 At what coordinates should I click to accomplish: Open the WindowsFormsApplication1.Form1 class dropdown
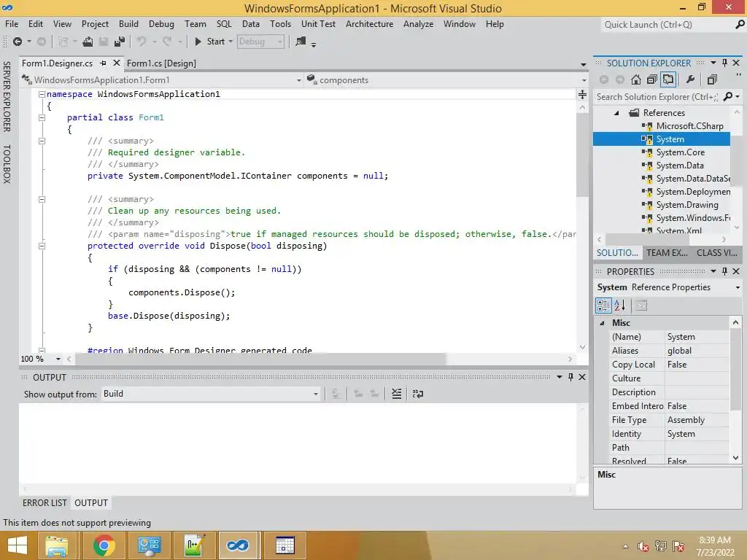pyautogui.click(x=298, y=80)
